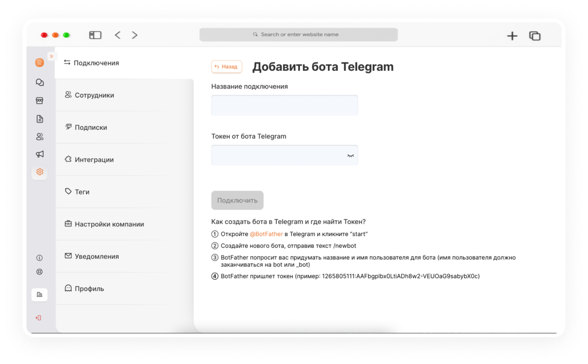Screen dimensions: 588x364
Task: Open support via lifebuoy icon
Action: pos(40,272)
